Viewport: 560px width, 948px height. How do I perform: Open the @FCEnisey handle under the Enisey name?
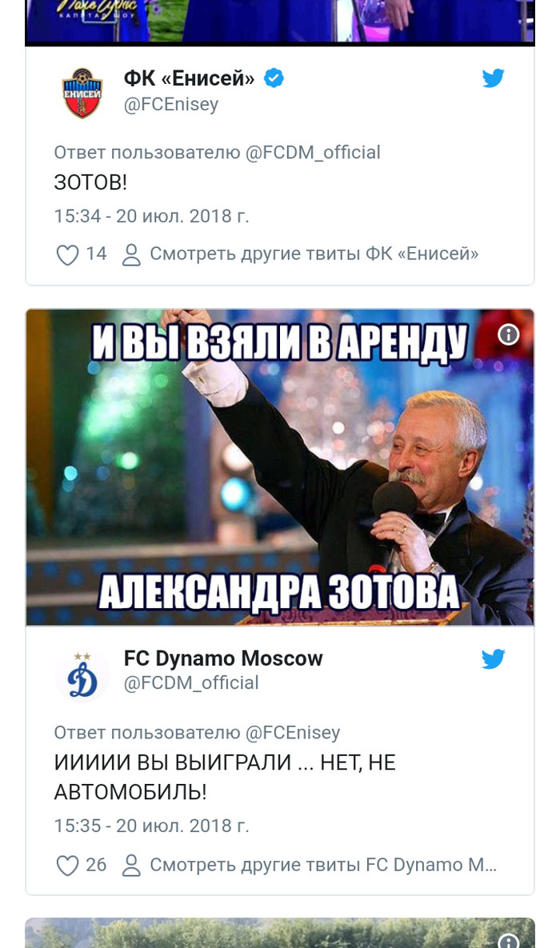tap(171, 104)
